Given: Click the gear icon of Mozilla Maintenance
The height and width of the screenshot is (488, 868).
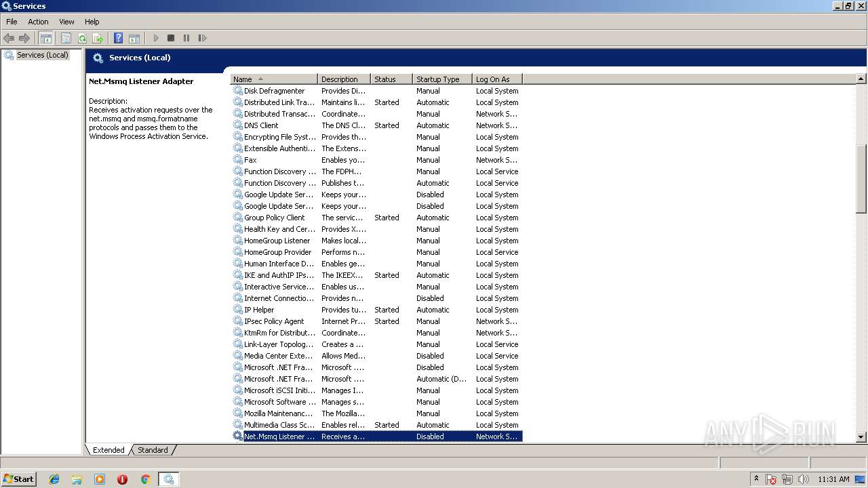Looking at the screenshot, I should (x=238, y=413).
